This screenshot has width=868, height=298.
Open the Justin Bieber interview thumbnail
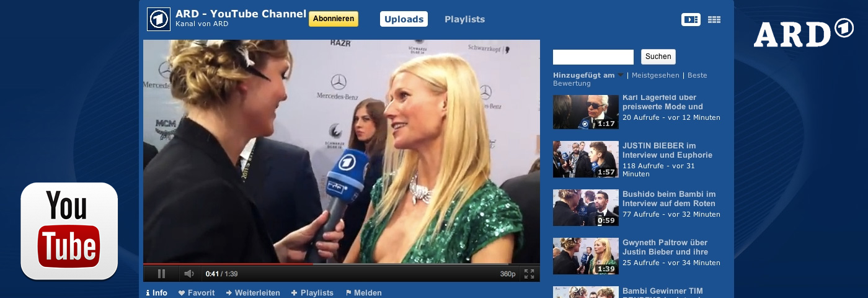586,160
